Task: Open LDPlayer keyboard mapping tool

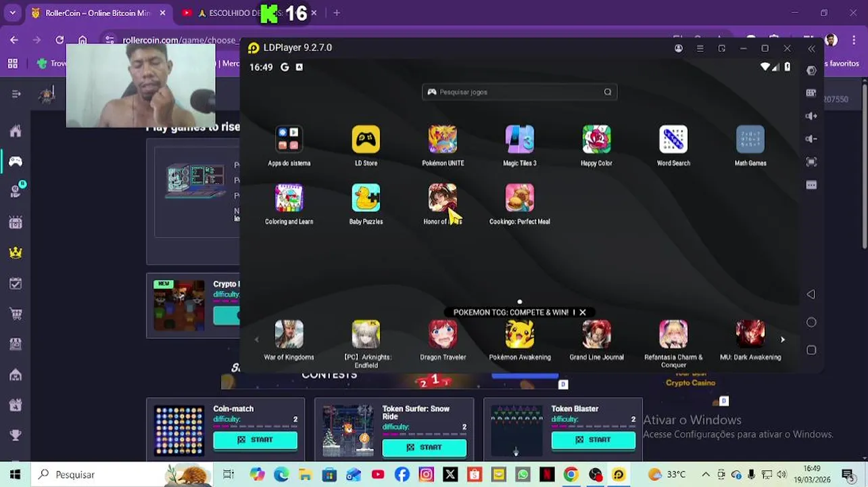Action: tap(811, 93)
